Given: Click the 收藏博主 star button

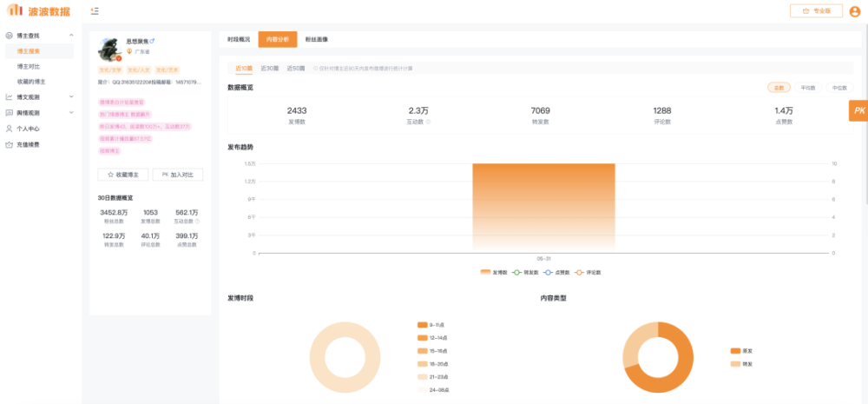Looking at the screenshot, I should tap(123, 175).
